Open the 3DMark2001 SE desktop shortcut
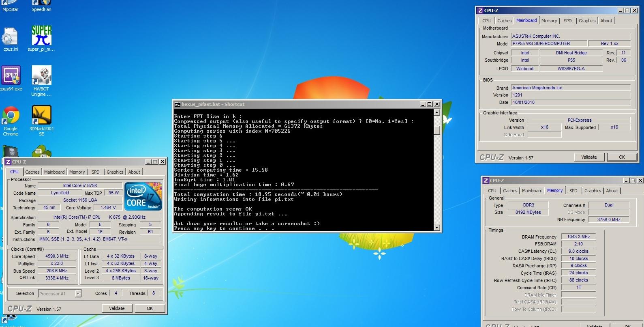Viewport: 644px width, 327px height. click(x=41, y=121)
